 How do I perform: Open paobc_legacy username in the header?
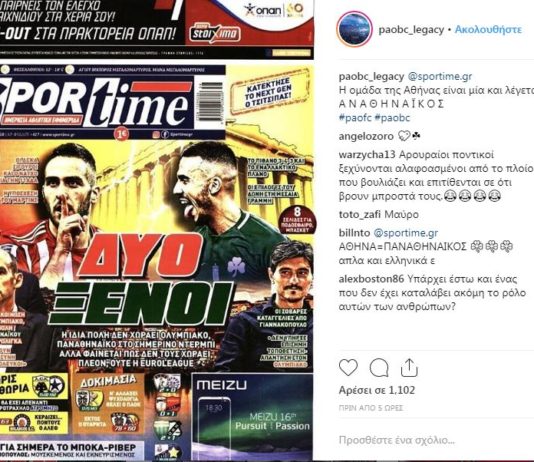coord(411,30)
